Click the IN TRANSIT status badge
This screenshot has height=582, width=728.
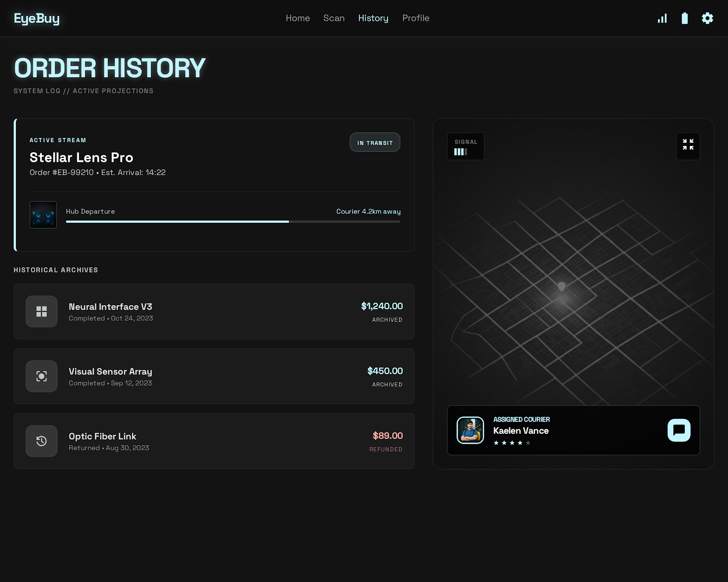(375, 142)
